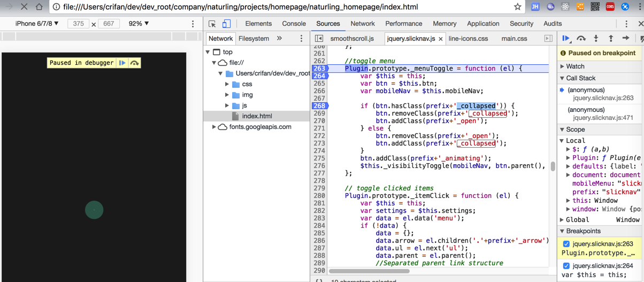Screen dimensions: 644x282
Task: Stop loading the page in browser toolbar
Action: tap(24, 7)
